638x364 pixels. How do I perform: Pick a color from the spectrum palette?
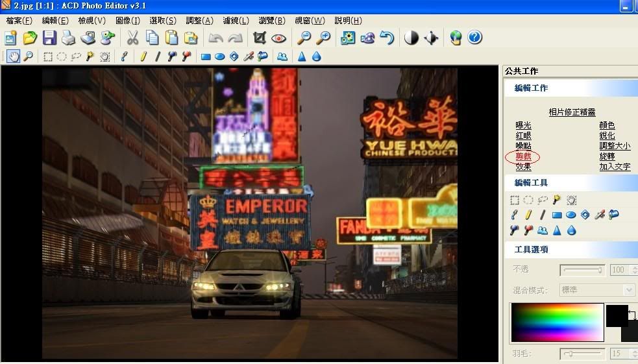[x=557, y=322]
